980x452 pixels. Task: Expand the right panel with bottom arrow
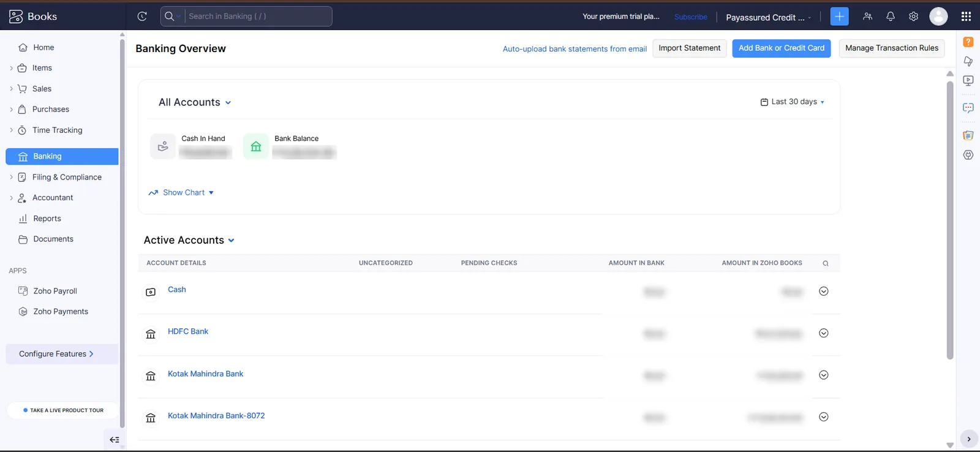click(968, 439)
